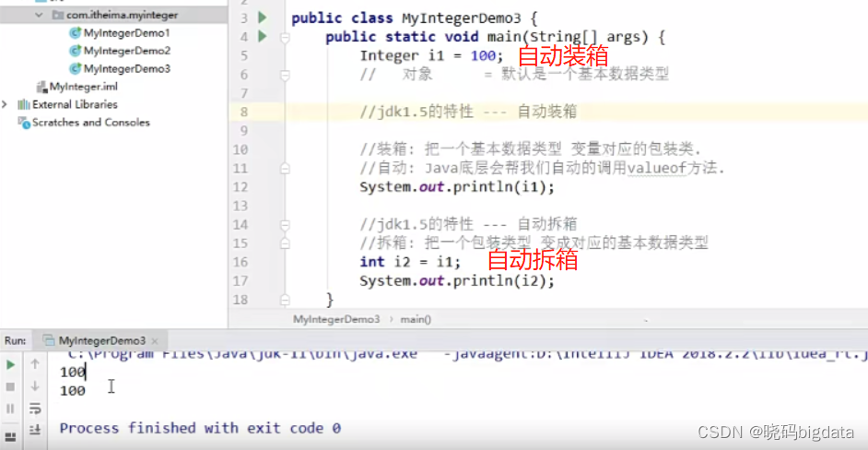Click 'Process finished with exit code 0'
868x450 pixels.
200,429
